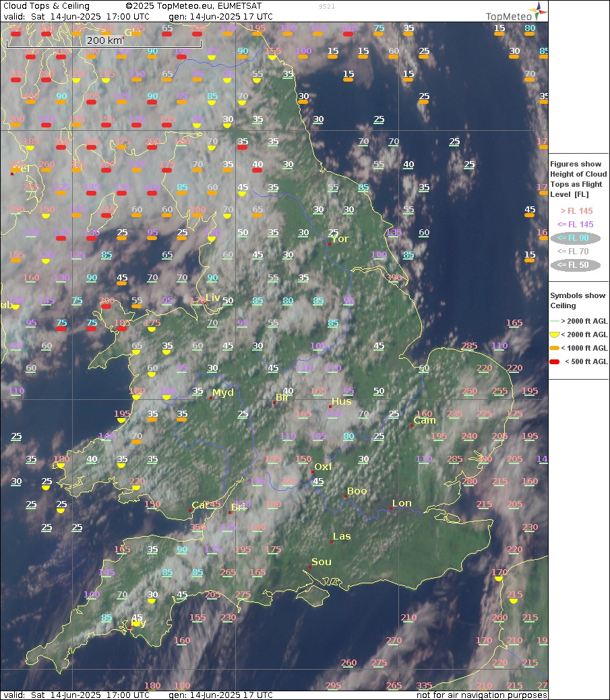Select the '<= FL 50' legend oval
This screenshot has width=610, height=700.
tap(575, 265)
